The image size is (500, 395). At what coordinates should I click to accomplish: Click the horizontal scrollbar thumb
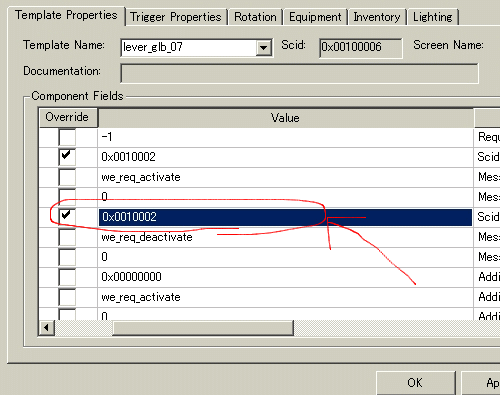point(203,328)
